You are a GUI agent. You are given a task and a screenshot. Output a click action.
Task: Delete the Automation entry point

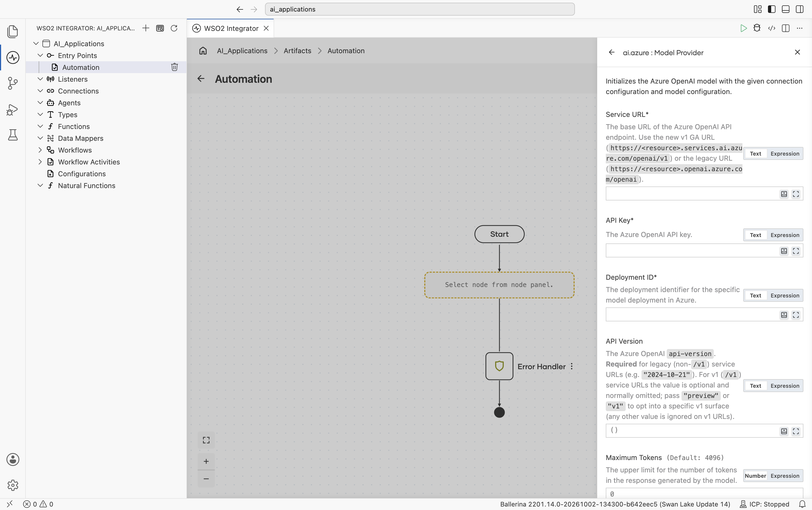[174, 67]
